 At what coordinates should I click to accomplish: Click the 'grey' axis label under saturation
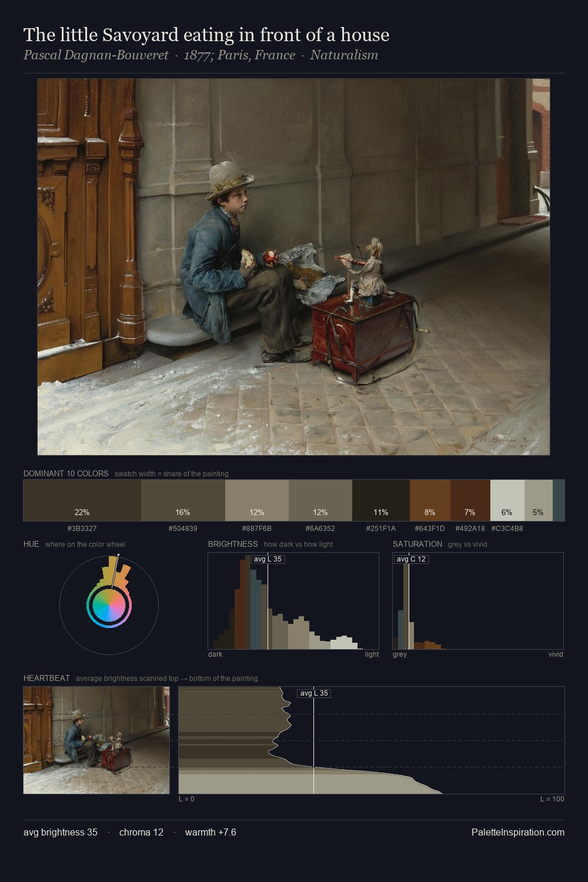pos(400,654)
